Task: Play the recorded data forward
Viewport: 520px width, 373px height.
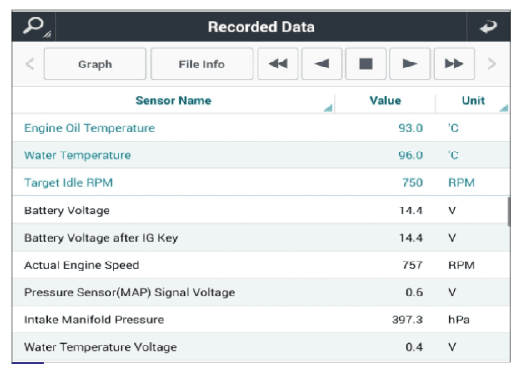Action: [410, 64]
